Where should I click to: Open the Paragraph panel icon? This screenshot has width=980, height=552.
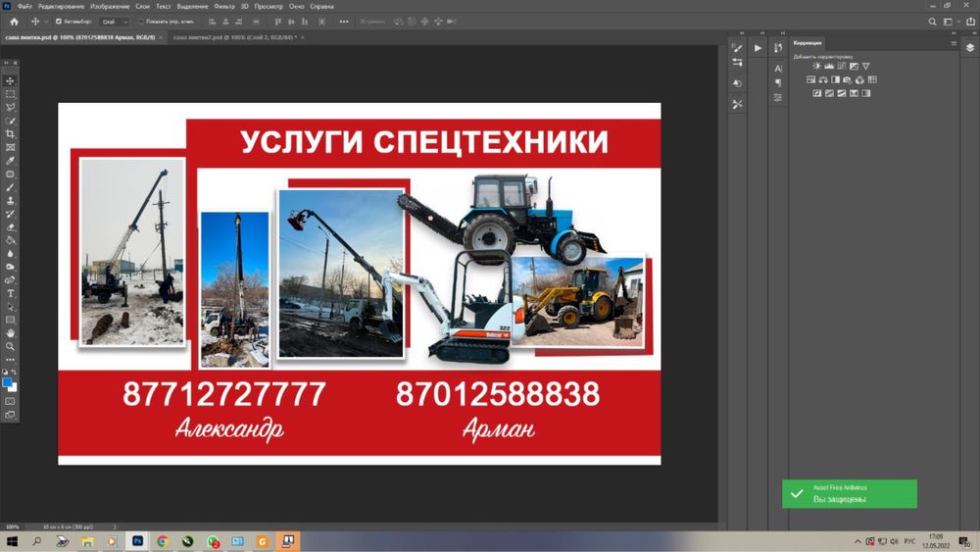coord(778,82)
